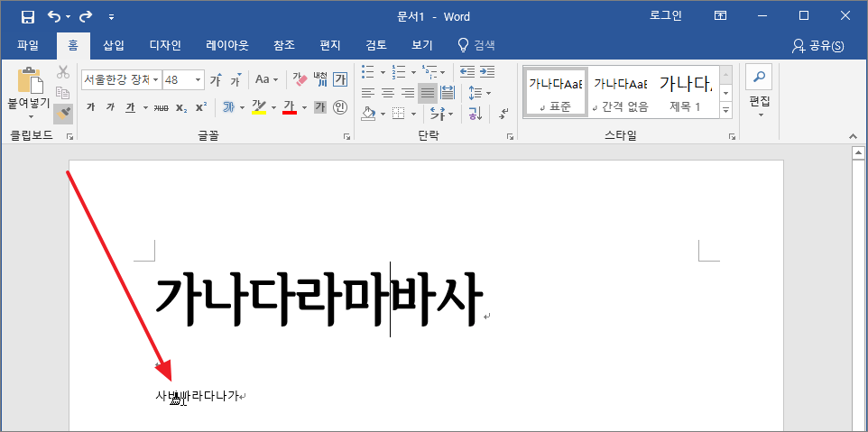Open the font size 48 dropdown

click(199, 79)
